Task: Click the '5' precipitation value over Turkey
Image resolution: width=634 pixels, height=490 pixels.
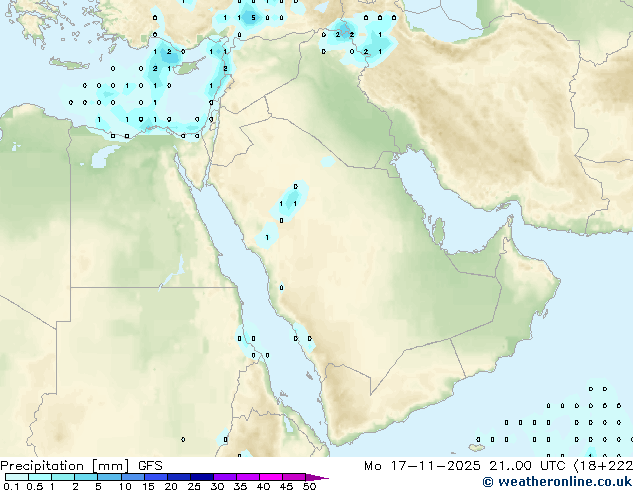Action: click(x=254, y=18)
